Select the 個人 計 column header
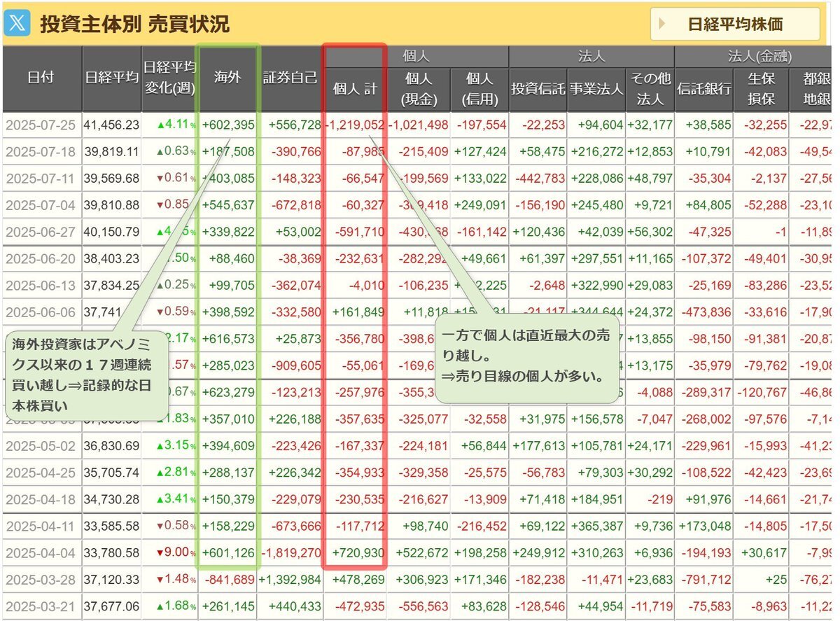 pos(355,90)
